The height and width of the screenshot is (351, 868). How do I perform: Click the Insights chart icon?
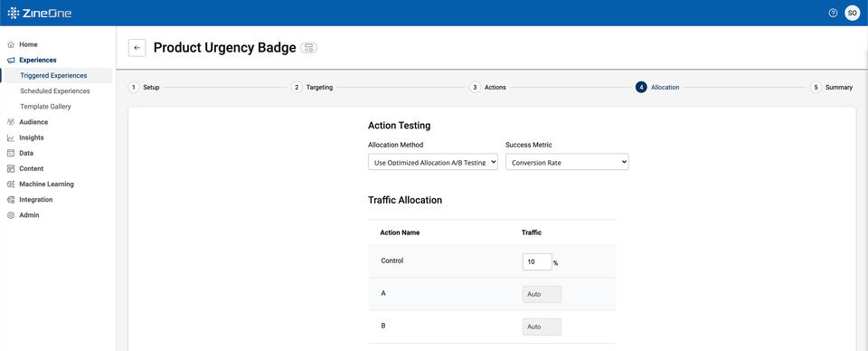tap(11, 138)
